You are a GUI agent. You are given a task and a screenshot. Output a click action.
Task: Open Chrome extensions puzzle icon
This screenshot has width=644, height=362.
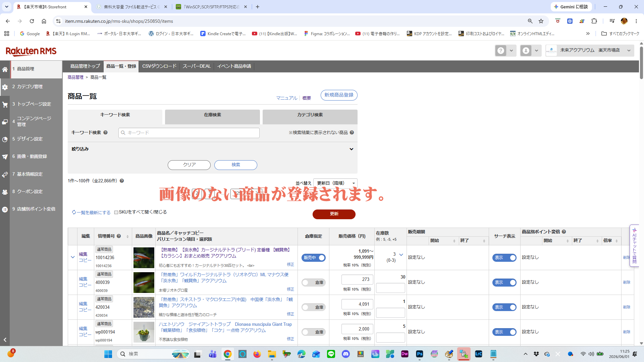[x=594, y=21]
